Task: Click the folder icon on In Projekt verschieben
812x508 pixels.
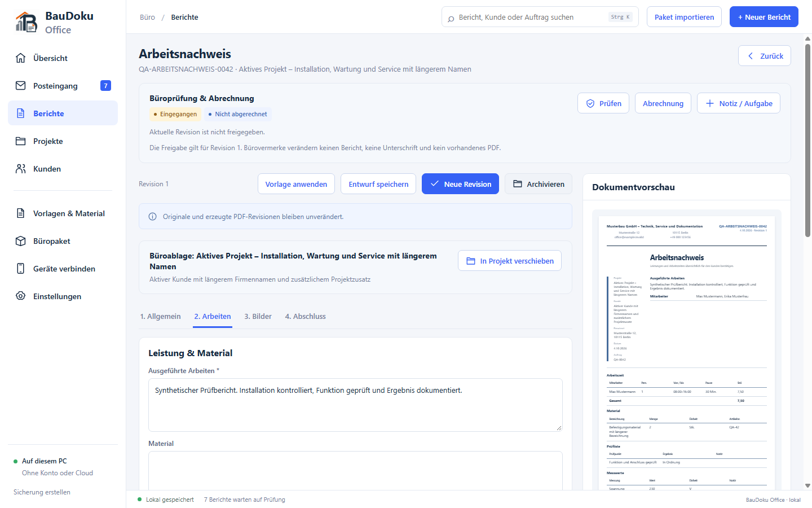Action: click(471, 261)
